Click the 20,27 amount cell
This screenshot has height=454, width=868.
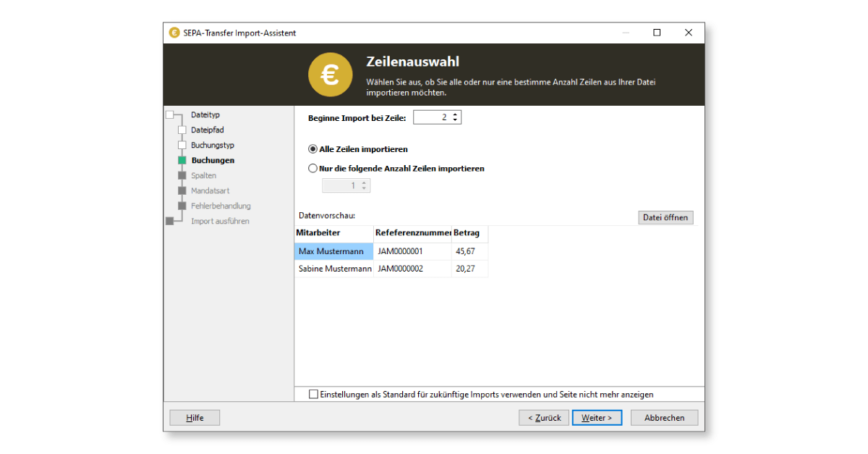click(470, 269)
